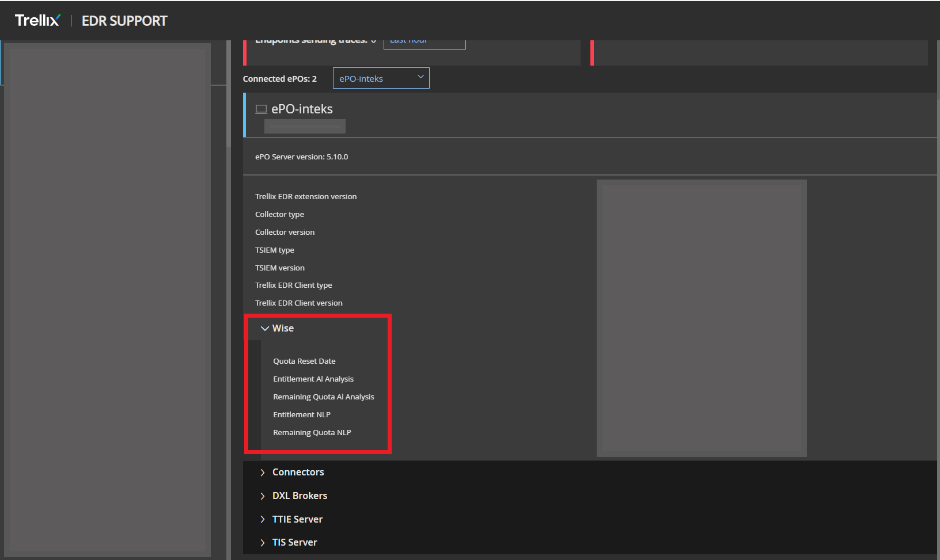Image resolution: width=940 pixels, height=560 pixels.
Task: Click the EDR SUPPORT header title
Action: (124, 21)
